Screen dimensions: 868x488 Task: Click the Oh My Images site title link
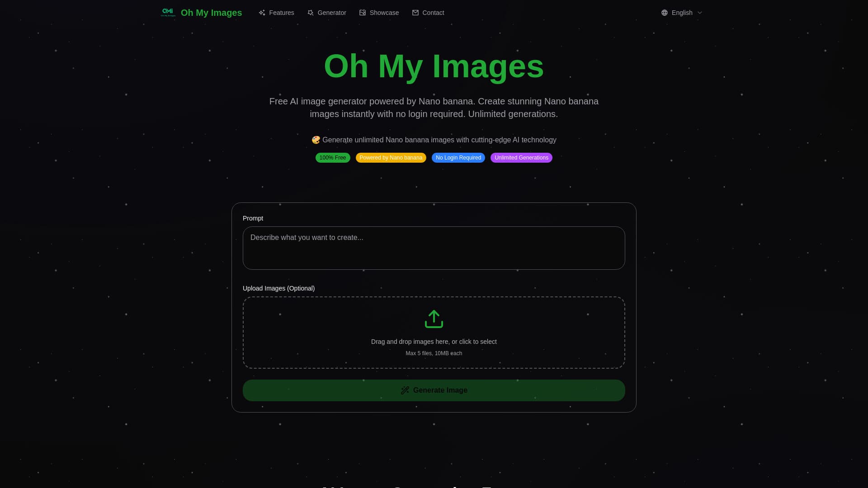coord(211,13)
